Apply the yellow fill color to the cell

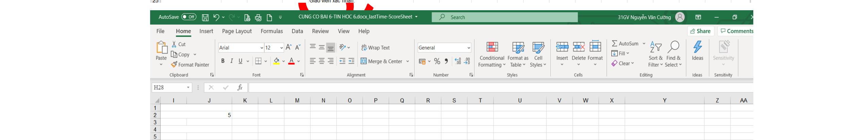tap(276, 61)
